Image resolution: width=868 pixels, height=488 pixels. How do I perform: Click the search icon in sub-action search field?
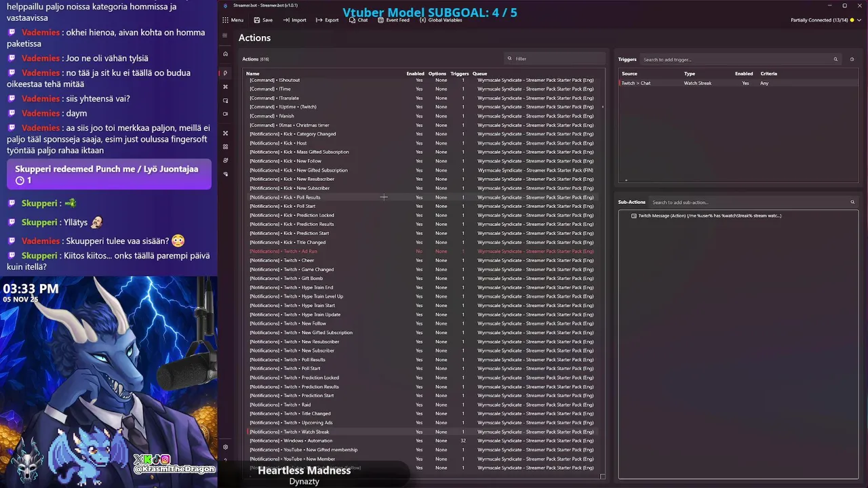click(852, 202)
